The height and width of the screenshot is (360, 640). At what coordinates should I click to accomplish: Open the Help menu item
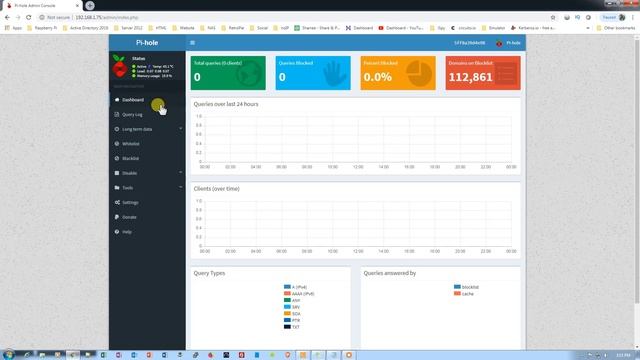(x=147, y=232)
